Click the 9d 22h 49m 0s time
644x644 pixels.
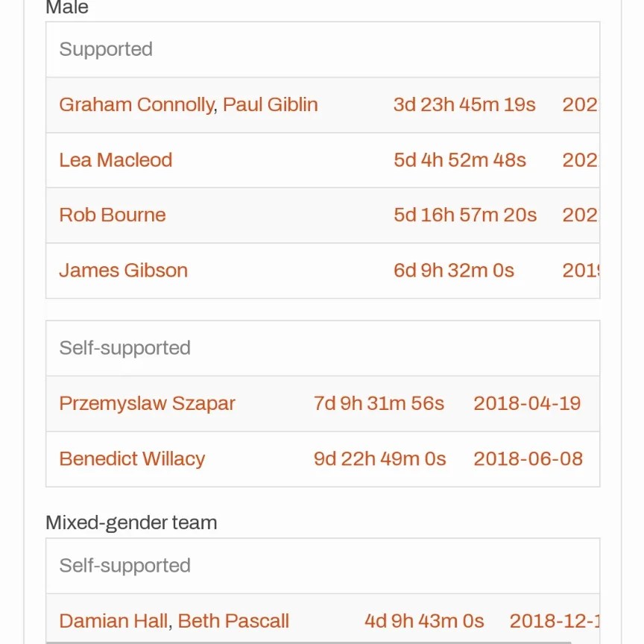click(x=379, y=459)
